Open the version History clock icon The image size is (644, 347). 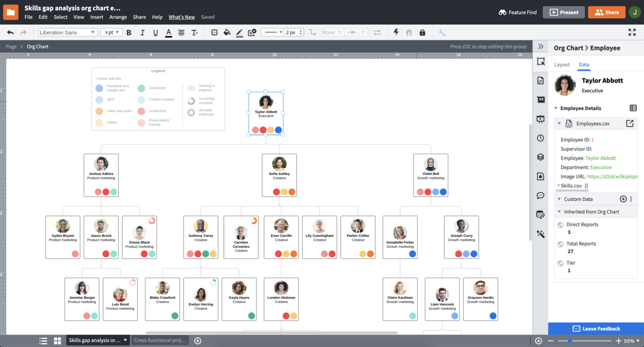tap(540, 138)
